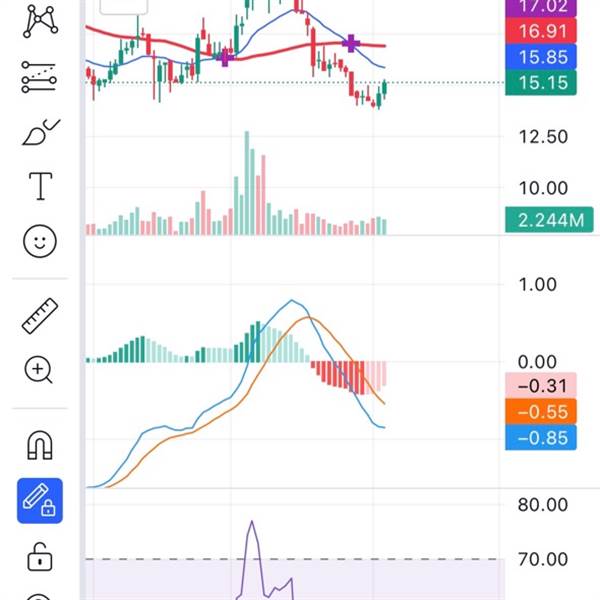The width and height of the screenshot is (600, 600).
Task: Click the second purple cross marker near 16.91
Action: tap(351, 43)
